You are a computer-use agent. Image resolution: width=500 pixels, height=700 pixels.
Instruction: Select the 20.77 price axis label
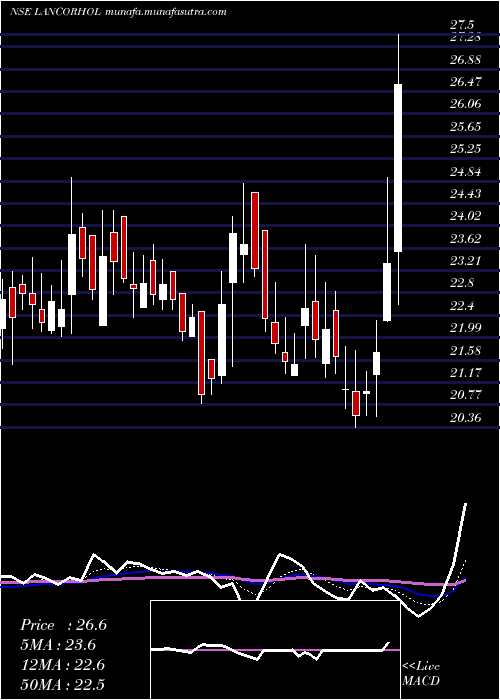coord(465,395)
